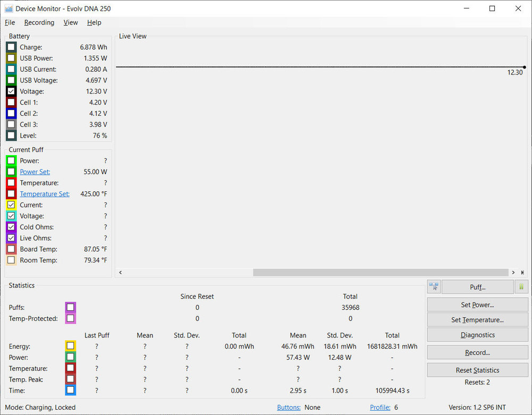Enable the Board Temp checkbox
This screenshot has width=532, height=415.
point(11,249)
